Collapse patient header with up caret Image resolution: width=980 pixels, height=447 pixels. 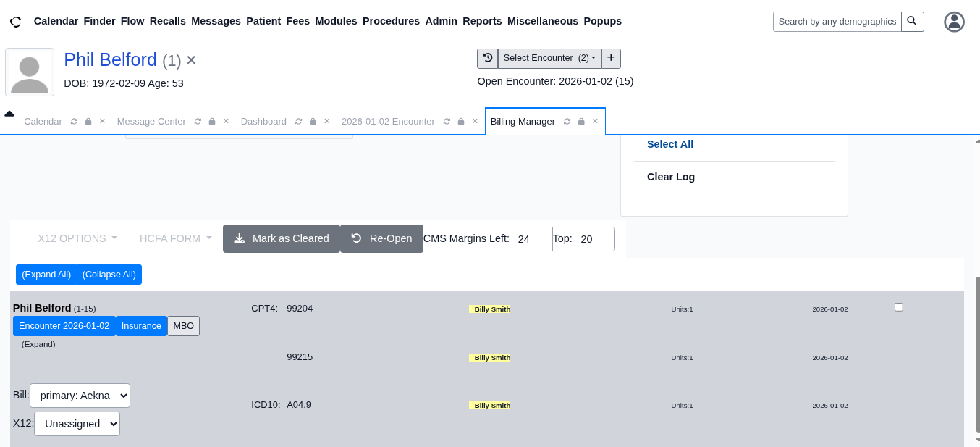(x=9, y=114)
